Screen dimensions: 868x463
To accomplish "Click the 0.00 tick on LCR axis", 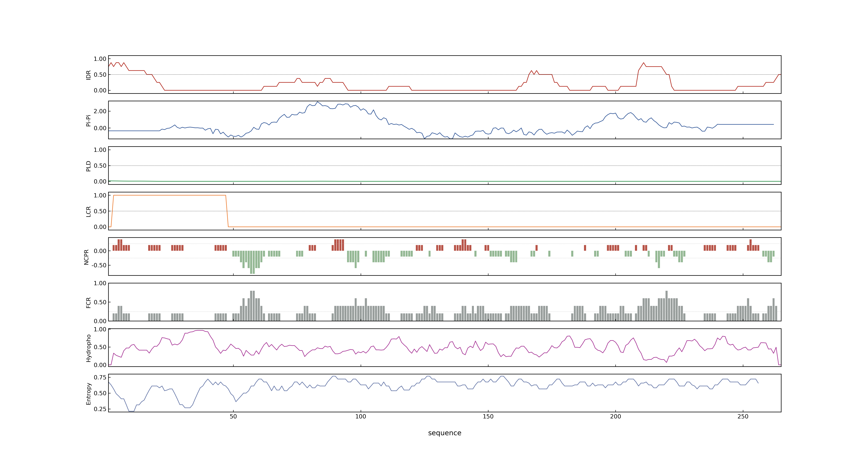I will point(100,227).
